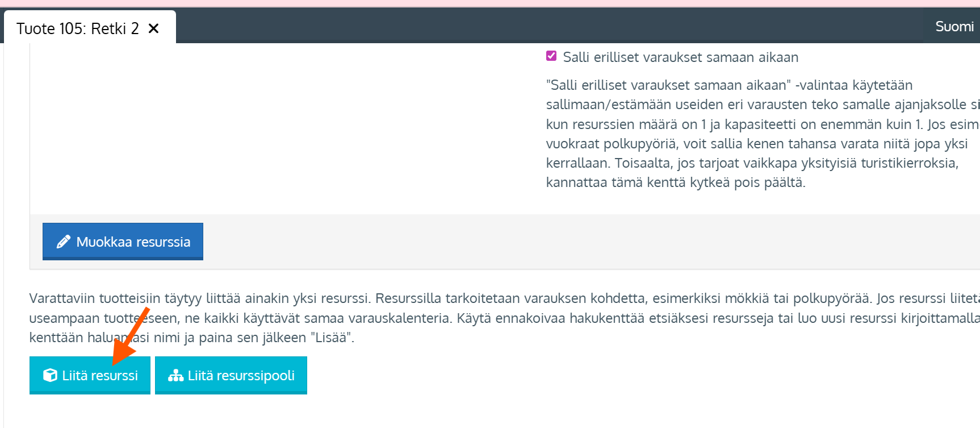Click the pencil icon on Muokkaa resurssia

64,242
